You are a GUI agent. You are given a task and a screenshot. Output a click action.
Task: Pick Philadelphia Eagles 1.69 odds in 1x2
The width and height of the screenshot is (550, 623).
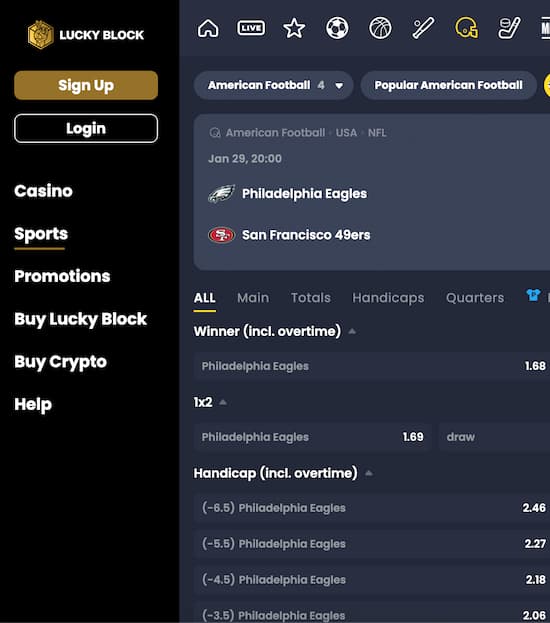coord(313,437)
